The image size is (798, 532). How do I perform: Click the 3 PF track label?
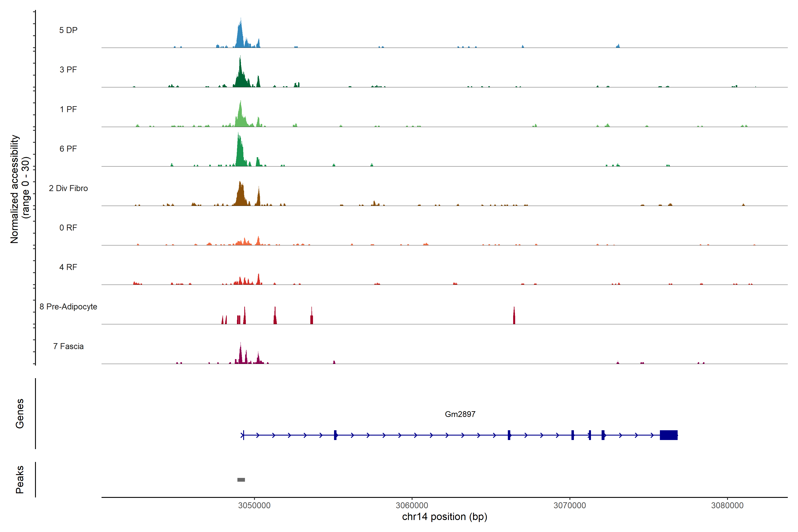tap(68, 70)
